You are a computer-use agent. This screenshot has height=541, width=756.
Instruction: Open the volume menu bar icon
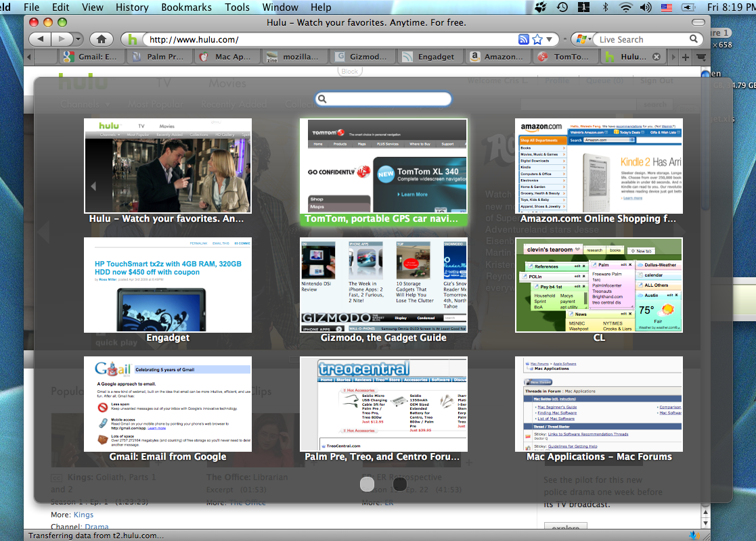646,7
